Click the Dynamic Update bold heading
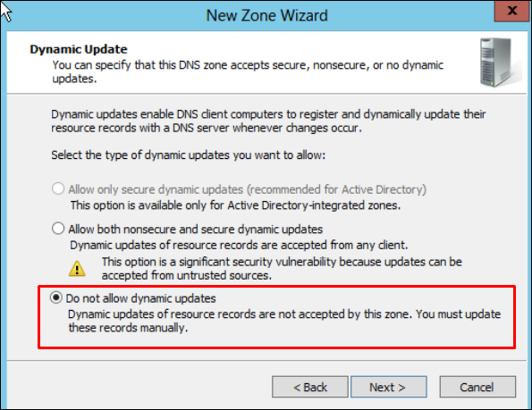Image resolution: width=532 pixels, height=410 pixels. click(79, 49)
